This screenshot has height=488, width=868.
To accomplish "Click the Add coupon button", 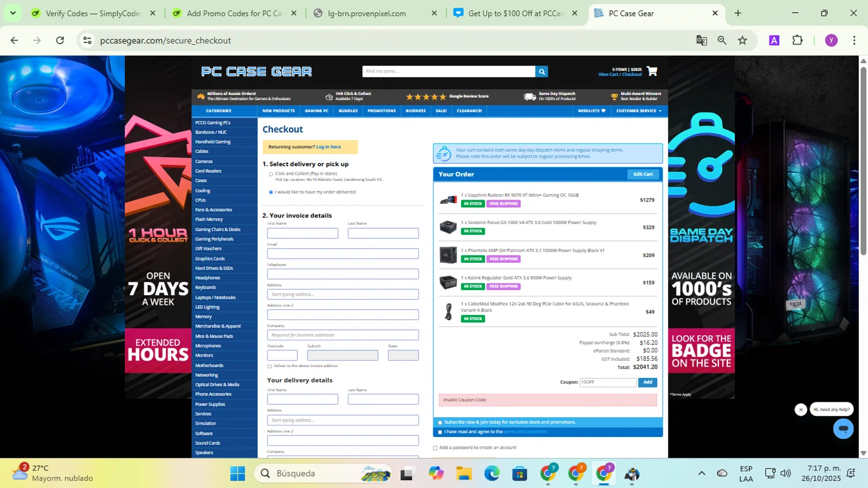I will [x=648, y=383].
